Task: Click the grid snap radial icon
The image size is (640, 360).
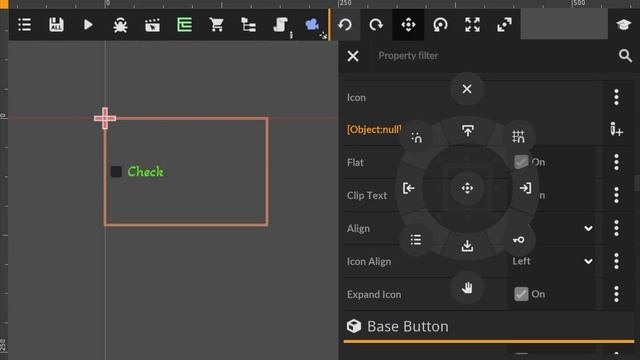Action: 518,136
